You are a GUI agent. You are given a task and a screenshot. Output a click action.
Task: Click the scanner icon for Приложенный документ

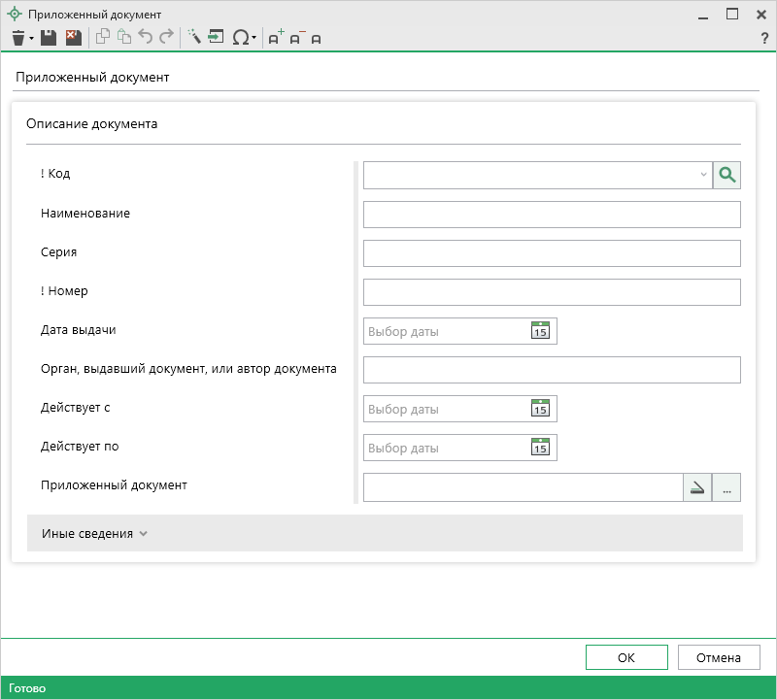coord(697,487)
